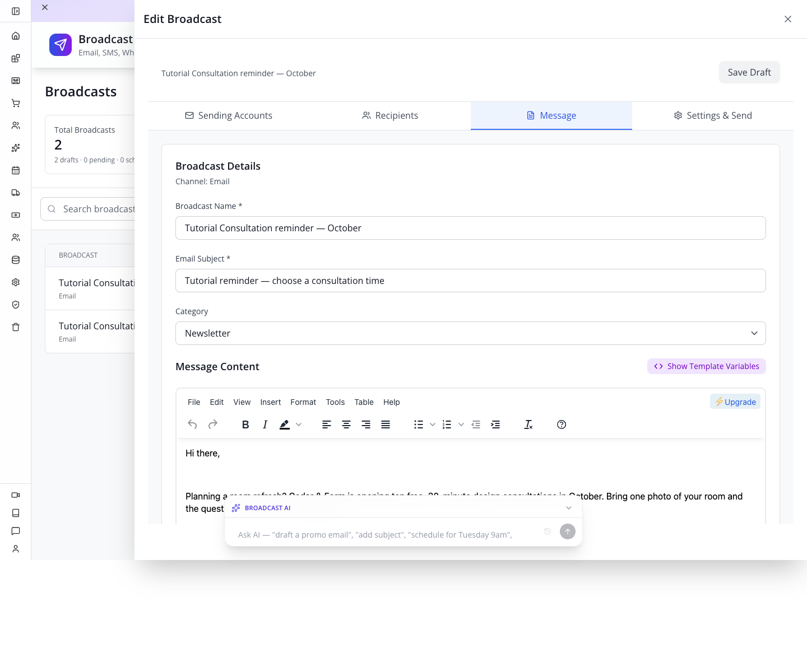Align text left in editor
The width and height of the screenshot is (807, 672).
pos(327,424)
